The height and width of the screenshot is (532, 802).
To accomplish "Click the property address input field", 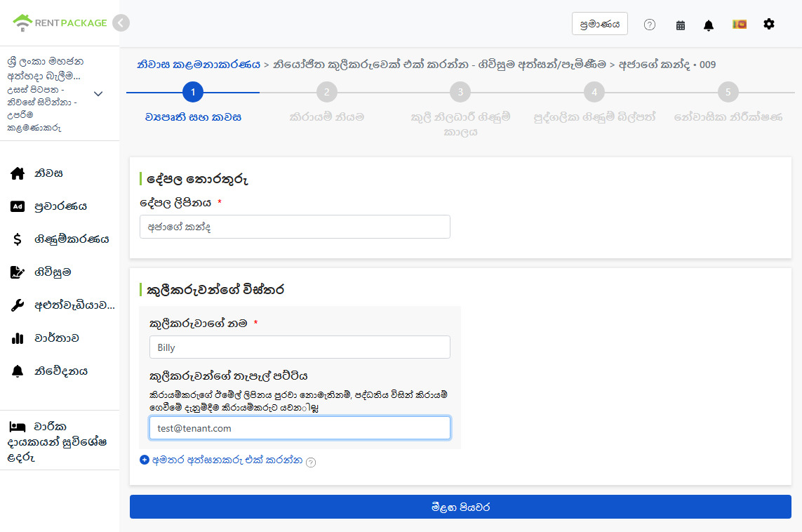I will [x=295, y=227].
